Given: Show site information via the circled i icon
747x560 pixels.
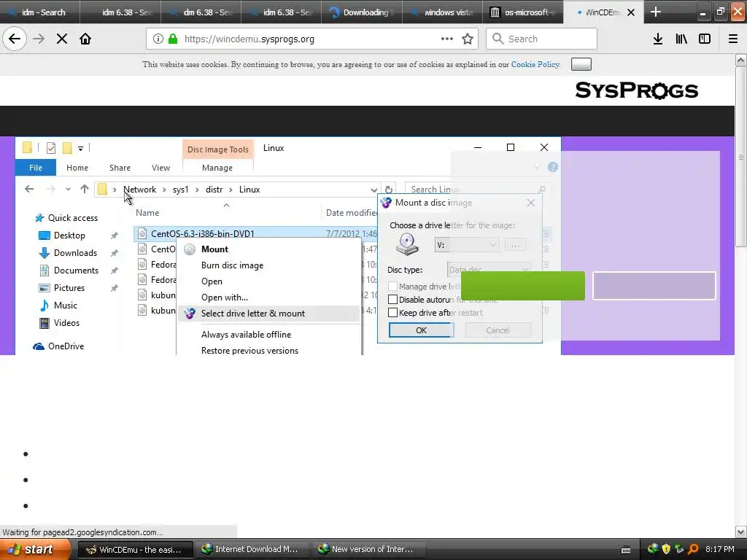Looking at the screenshot, I should pyautogui.click(x=158, y=39).
